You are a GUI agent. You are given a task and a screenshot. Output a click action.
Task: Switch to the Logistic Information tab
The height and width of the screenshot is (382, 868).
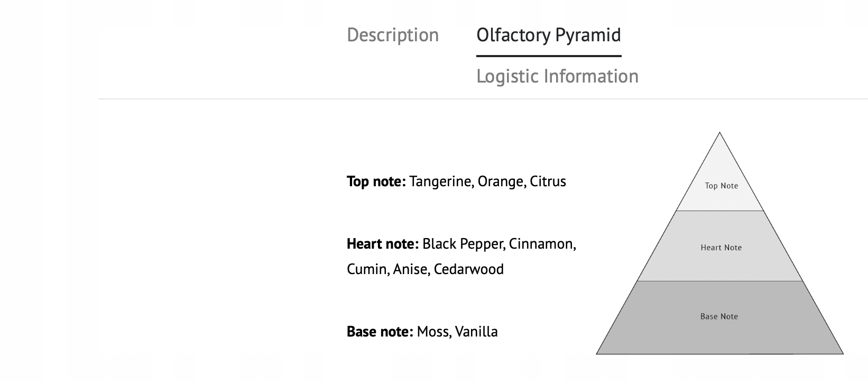[x=557, y=76]
